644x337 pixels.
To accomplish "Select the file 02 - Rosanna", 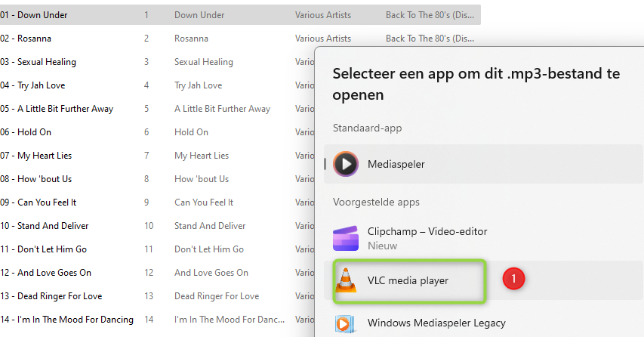I will click(x=26, y=39).
